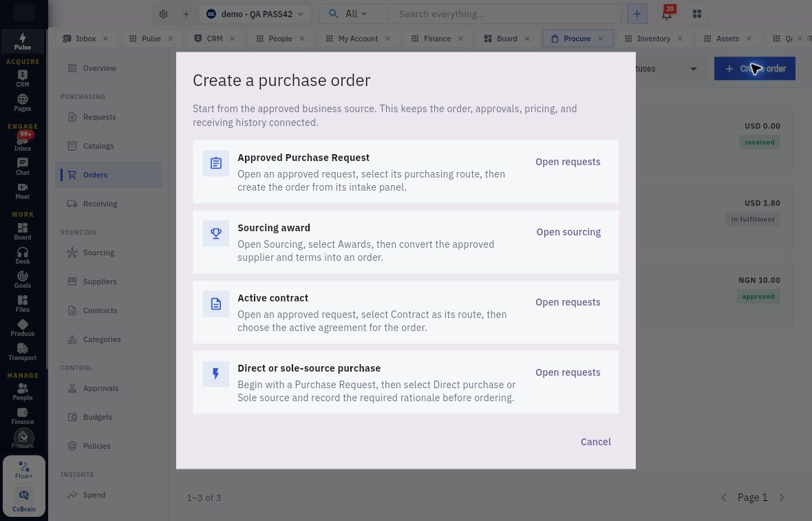Viewport: 812px width, 521px height.
Task: Open Goals module icon
Action: pos(22,279)
